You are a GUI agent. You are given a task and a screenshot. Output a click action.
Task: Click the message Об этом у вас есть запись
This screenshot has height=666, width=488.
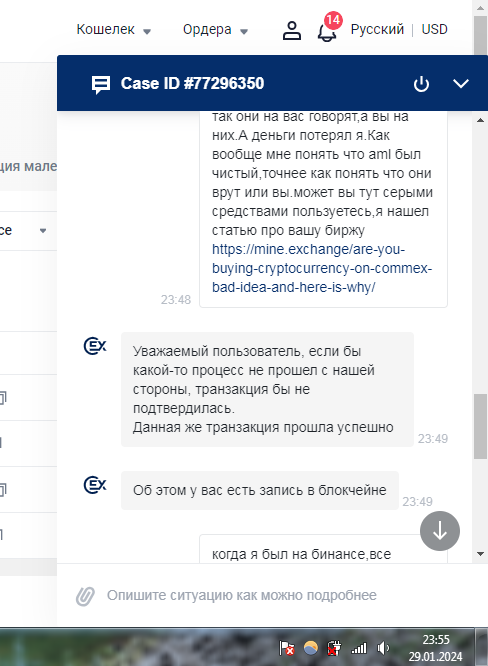coord(260,490)
